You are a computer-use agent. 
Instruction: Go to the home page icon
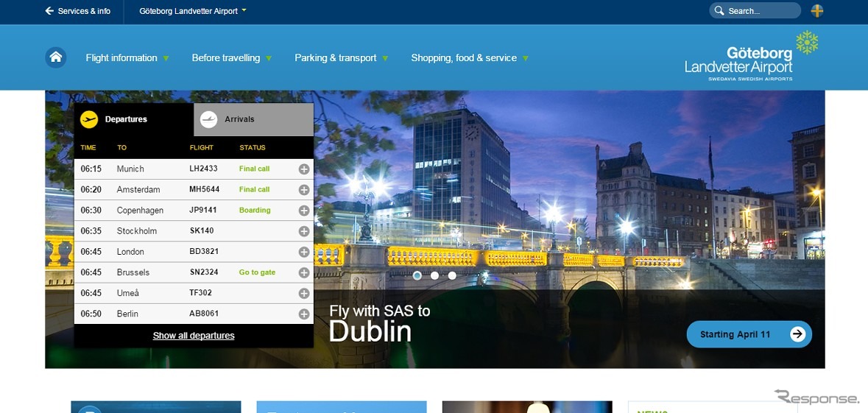[x=56, y=57]
